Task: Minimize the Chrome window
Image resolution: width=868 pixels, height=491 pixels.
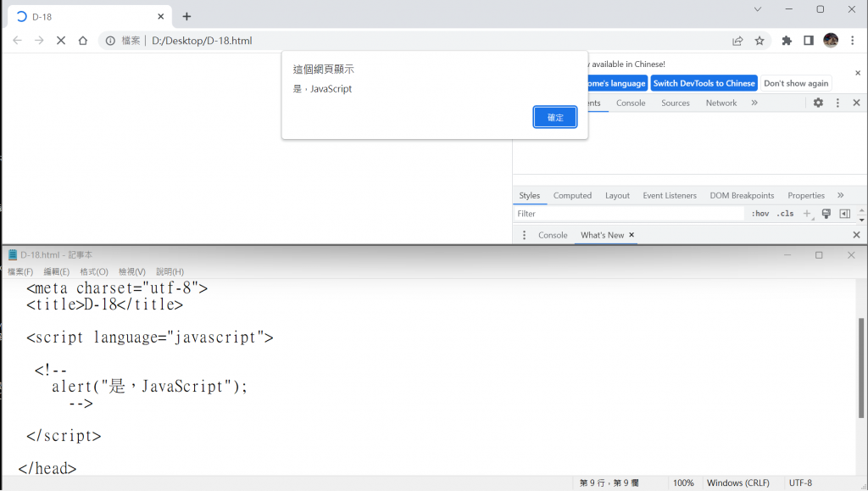Action: tap(789, 9)
